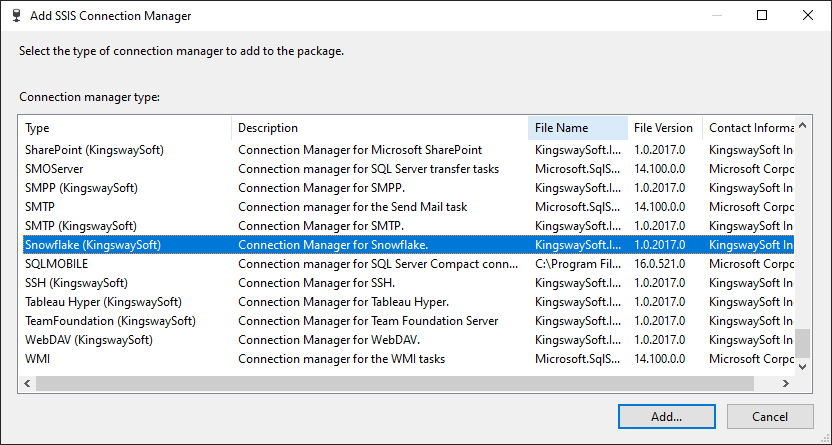832x445 pixels.
Task: Select the WebDAV (KingswaySoft) row
Action: point(409,340)
